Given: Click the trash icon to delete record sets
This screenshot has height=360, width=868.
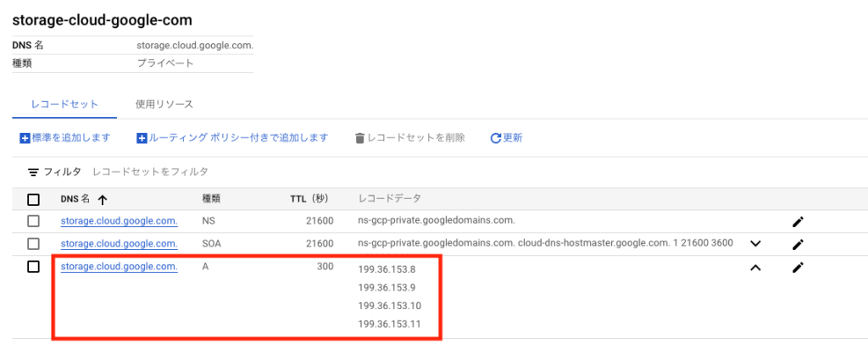Looking at the screenshot, I should pyautogui.click(x=359, y=138).
